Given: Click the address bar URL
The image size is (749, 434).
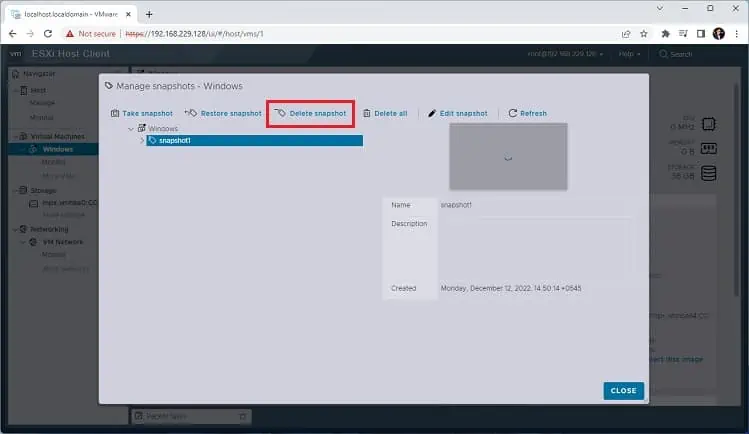Looking at the screenshot, I should pyautogui.click(x=194, y=34).
